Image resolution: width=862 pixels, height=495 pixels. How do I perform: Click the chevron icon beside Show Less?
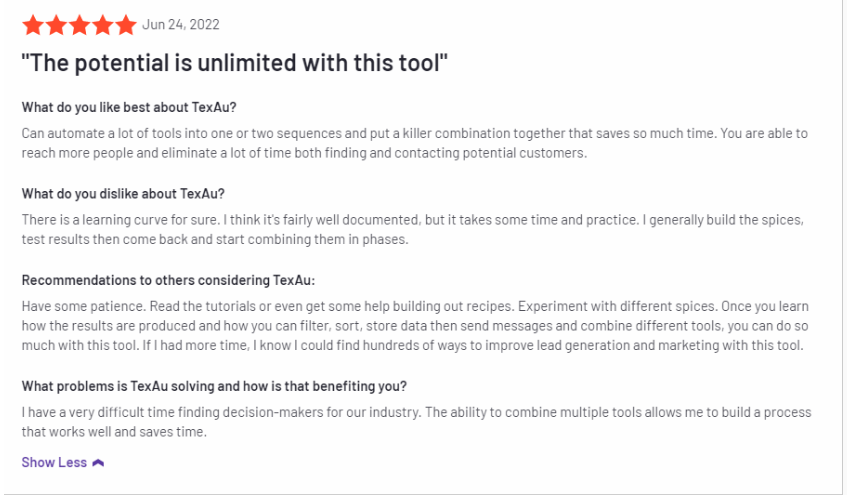click(98, 463)
